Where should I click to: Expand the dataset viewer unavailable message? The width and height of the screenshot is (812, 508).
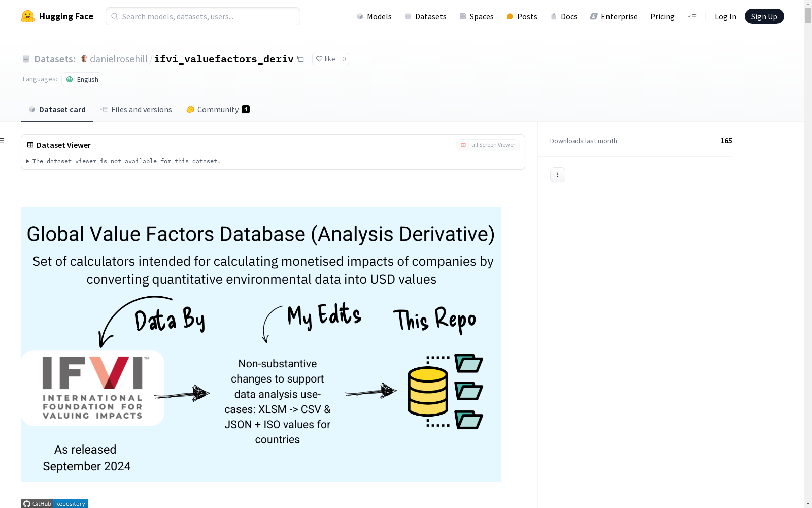coord(124,161)
